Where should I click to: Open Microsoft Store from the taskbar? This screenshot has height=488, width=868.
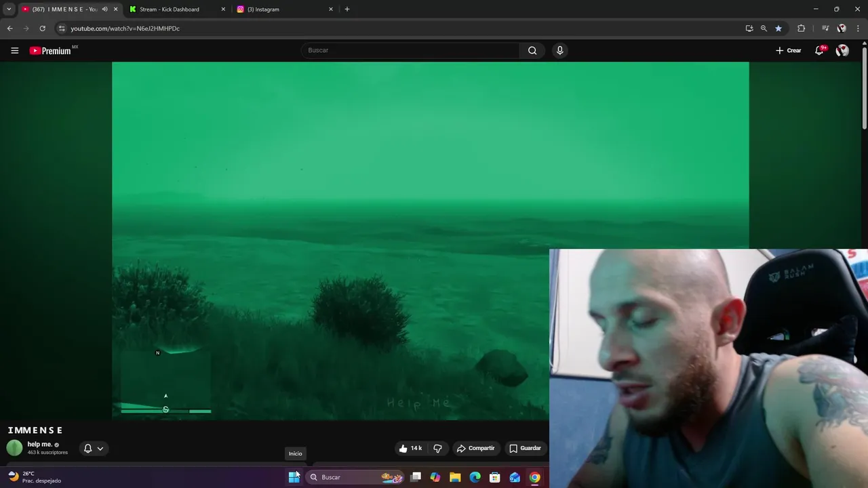[x=495, y=477]
